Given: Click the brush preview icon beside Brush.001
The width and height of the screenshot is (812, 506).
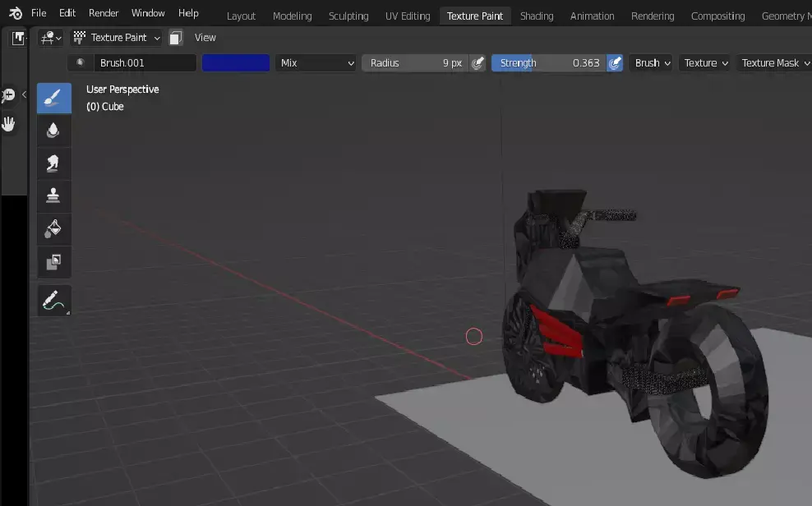Looking at the screenshot, I should (81, 62).
